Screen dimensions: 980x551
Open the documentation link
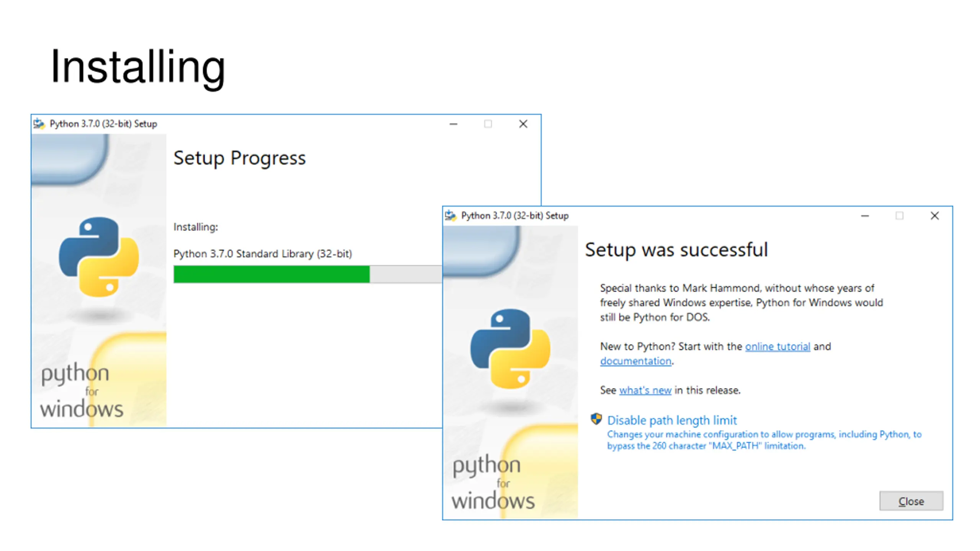pyautogui.click(x=635, y=361)
